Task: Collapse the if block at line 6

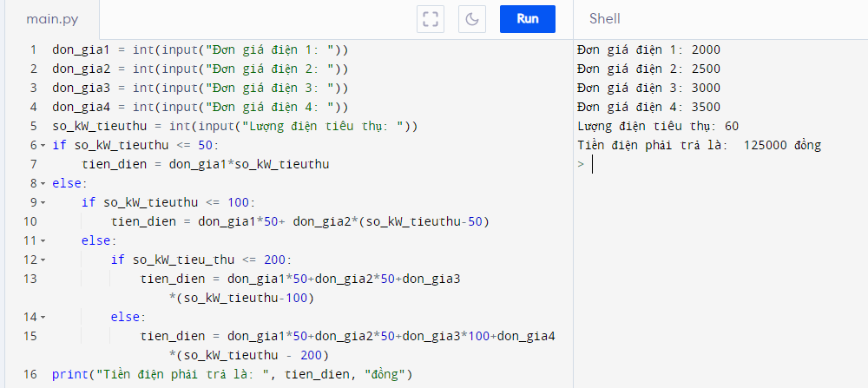Action: pos(43,146)
